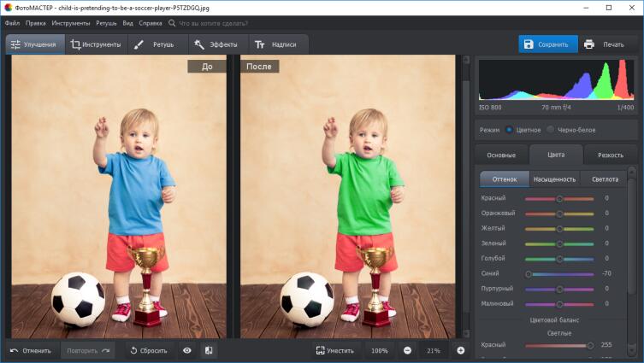Select the Цветное color mode radio button
The height and width of the screenshot is (363, 644).
pyautogui.click(x=510, y=130)
